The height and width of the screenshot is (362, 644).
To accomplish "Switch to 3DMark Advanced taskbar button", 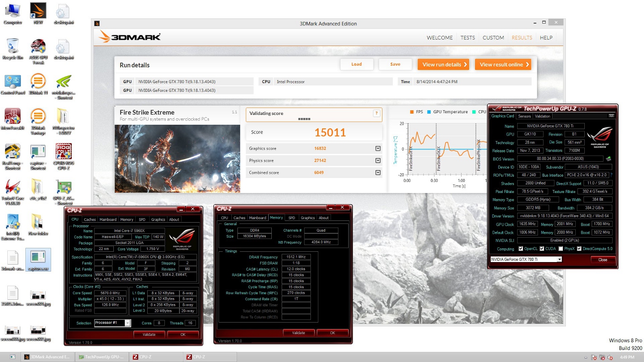I will click(47, 357).
